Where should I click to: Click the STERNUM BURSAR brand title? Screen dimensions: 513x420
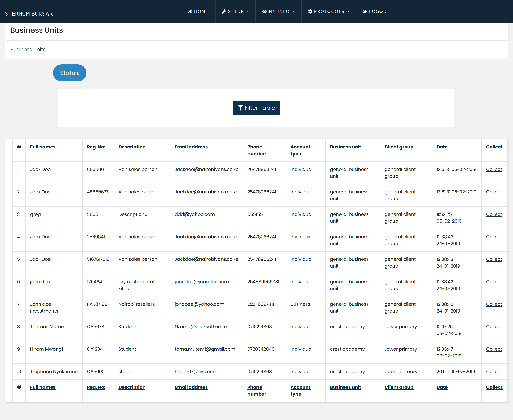(29, 14)
